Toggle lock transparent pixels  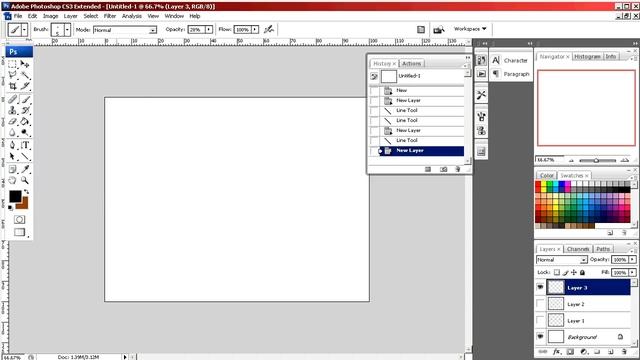point(557,272)
